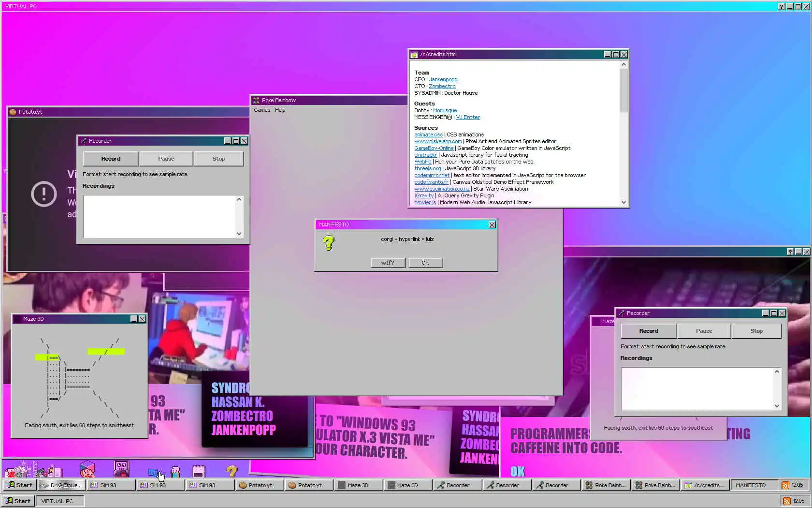Click Stop in Recorder beside the keyboard photo
Screen dimensions: 812x508
tap(756, 331)
